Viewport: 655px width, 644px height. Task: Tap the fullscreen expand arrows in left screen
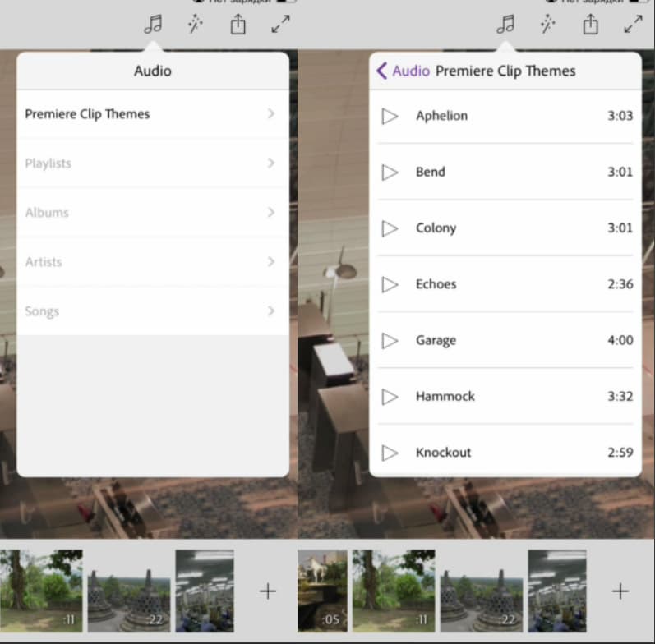(x=281, y=24)
